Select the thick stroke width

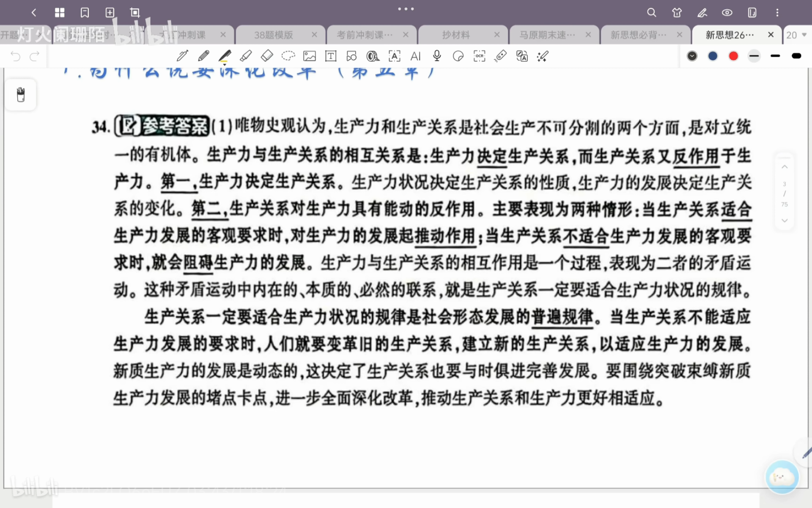point(796,56)
